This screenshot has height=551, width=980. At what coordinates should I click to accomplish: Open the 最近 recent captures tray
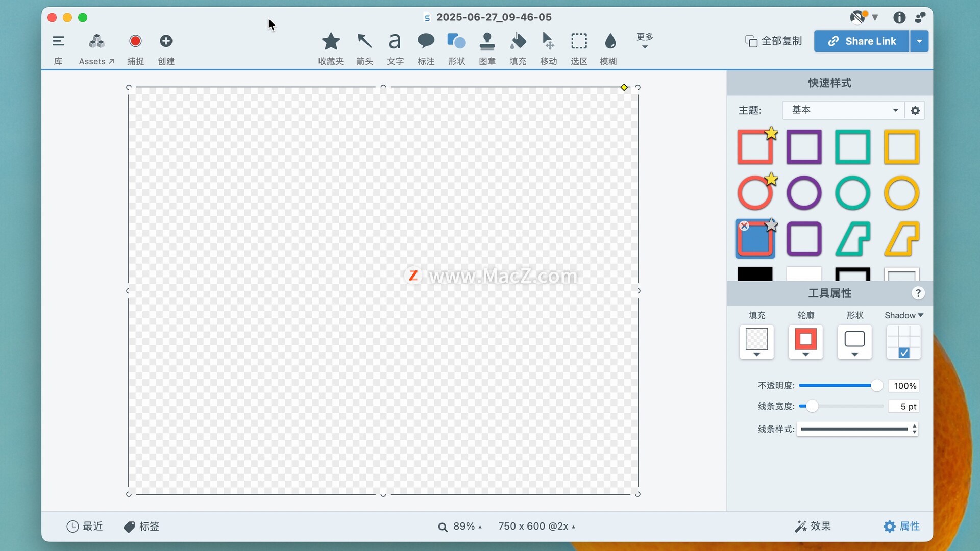pos(85,527)
